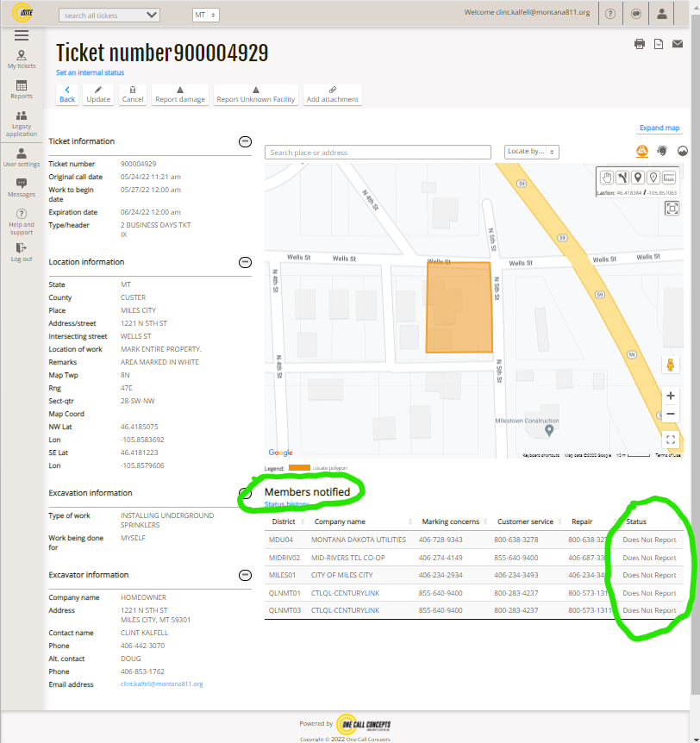700x743 pixels.
Task: Sort the table by Customer service column
Action: click(x=529, y=521)
